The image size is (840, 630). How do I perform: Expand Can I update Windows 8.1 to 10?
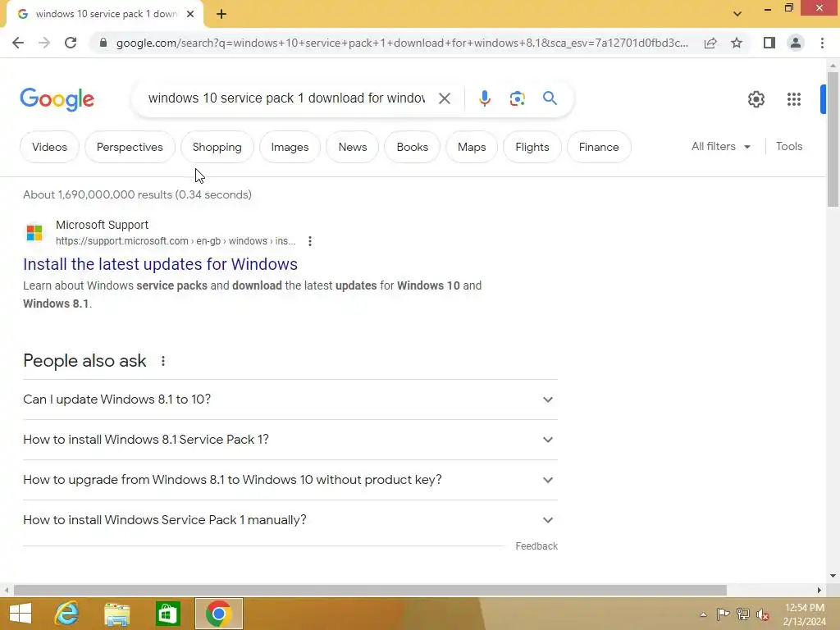pos(290,399)
